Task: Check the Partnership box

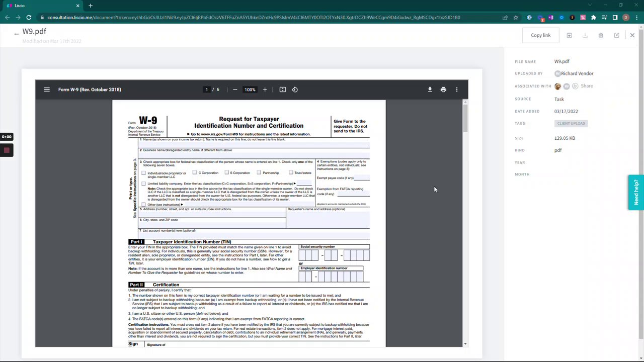Action: coord(259,172)
